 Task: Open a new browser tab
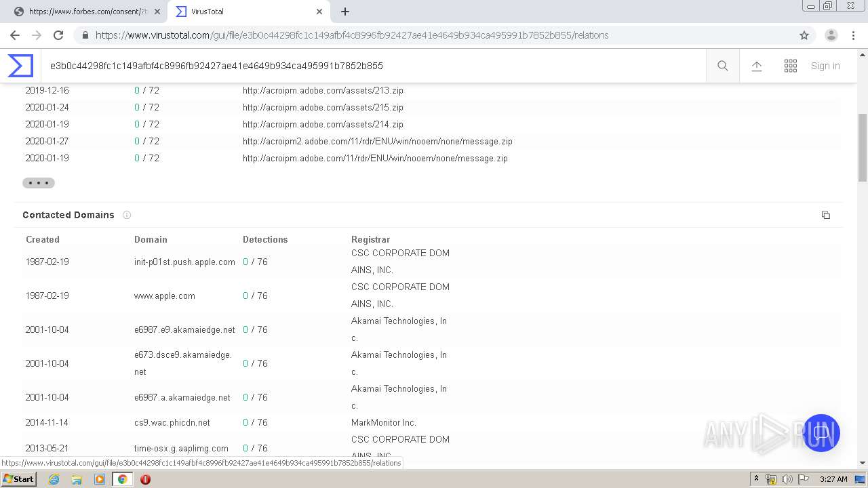pyautogui.click(x=345, y=12)
